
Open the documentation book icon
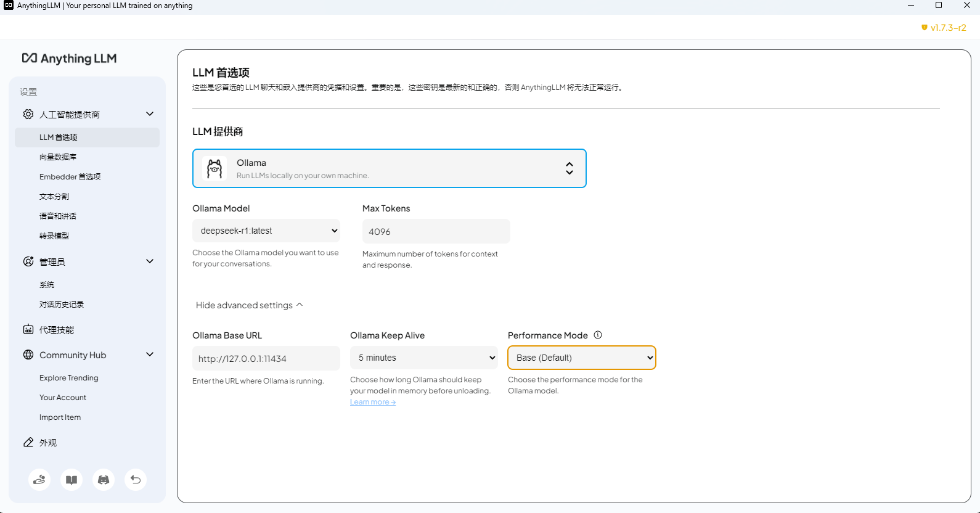pyautogui.click(x=71, y=480)
